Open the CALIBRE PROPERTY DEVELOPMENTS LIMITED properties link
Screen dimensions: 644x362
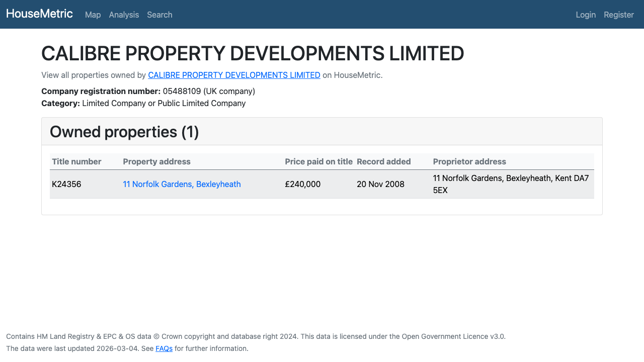(x=234, y=75)
